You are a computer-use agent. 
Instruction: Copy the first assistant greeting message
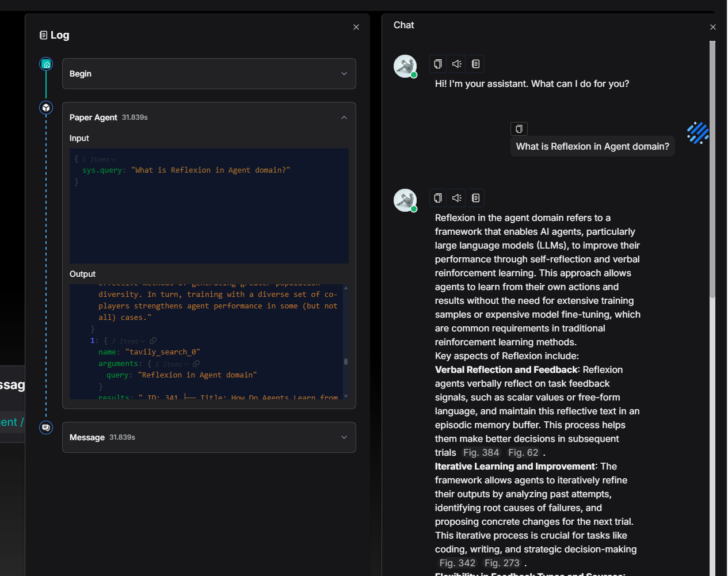438,64
